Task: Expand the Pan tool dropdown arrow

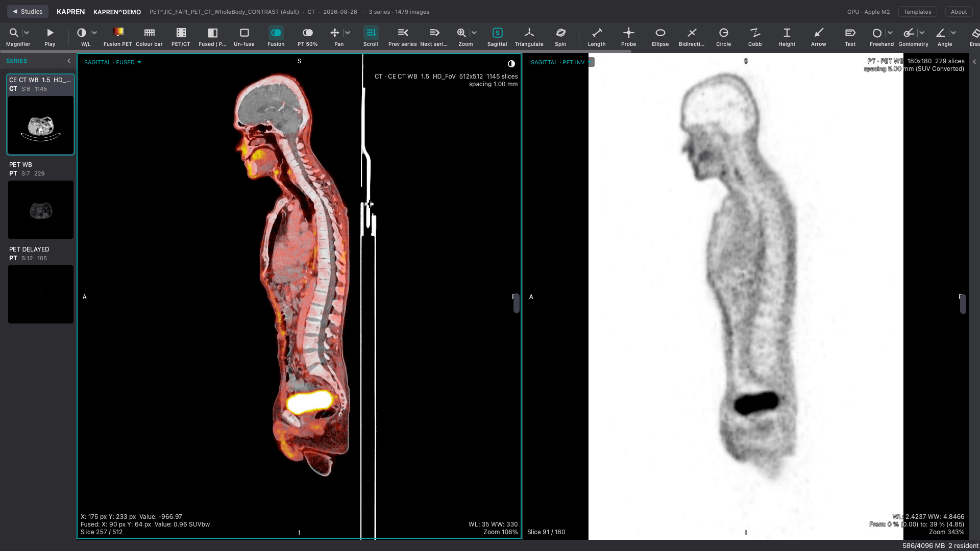Action: (x=348, y=33)
